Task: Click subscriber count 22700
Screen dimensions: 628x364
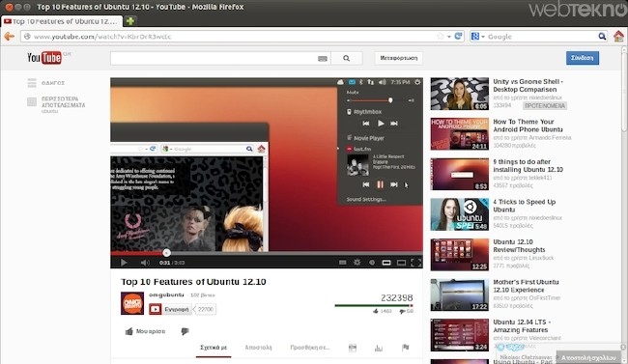Action: 206,309
